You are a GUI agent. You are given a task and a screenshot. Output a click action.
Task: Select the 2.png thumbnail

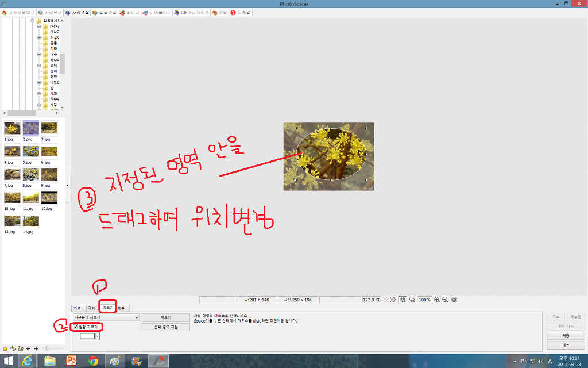coord(30,128)
